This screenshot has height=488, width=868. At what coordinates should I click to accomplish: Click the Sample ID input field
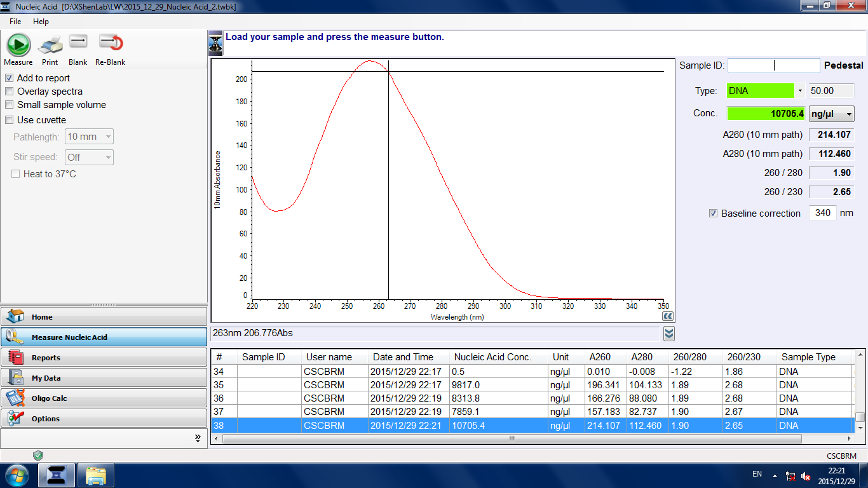click(773, 65)
